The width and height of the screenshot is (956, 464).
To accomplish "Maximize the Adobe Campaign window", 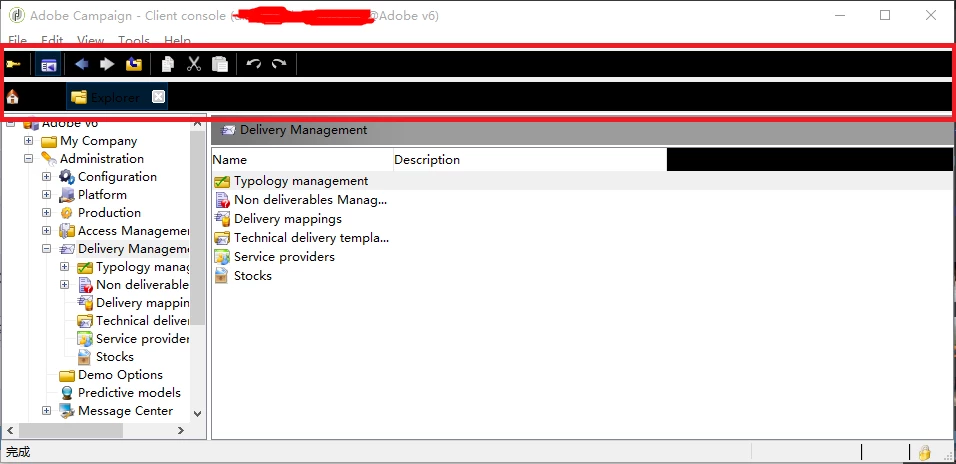I will pos(885,15).
